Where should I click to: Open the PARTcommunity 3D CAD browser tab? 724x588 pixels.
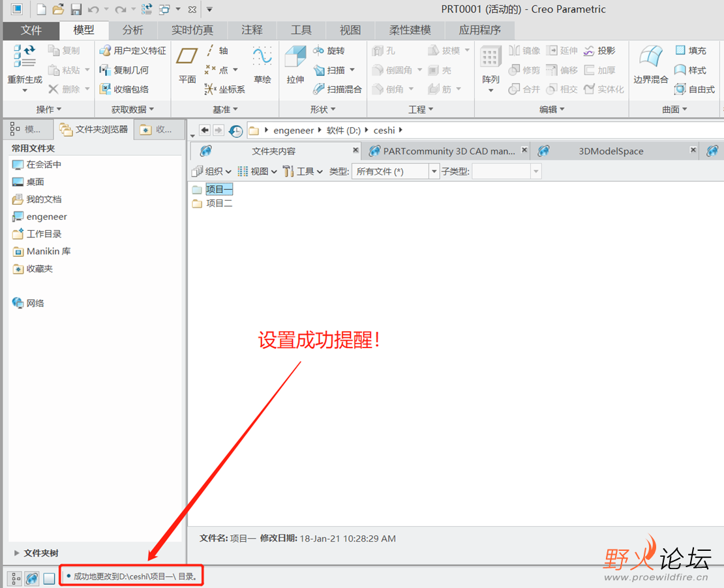click(x=449, y=151)
